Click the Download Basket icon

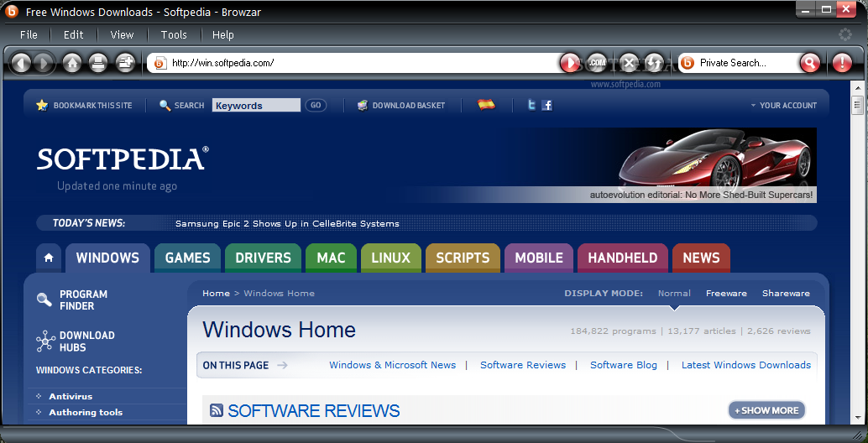coord(363,105)
